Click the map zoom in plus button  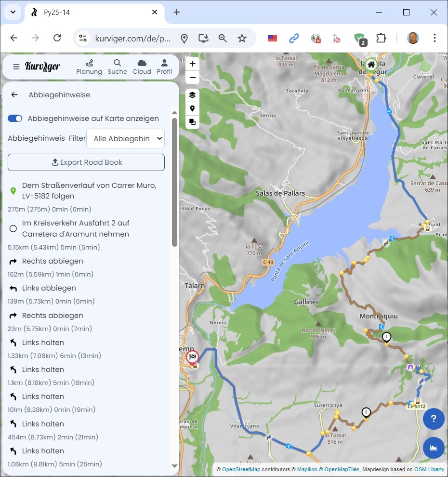(192, 64)
